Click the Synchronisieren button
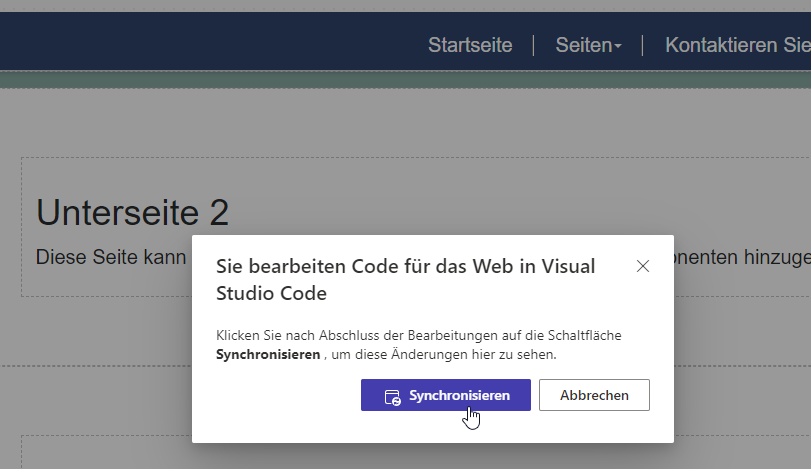Viewport: 811px width, 469px height. [445, 395]
